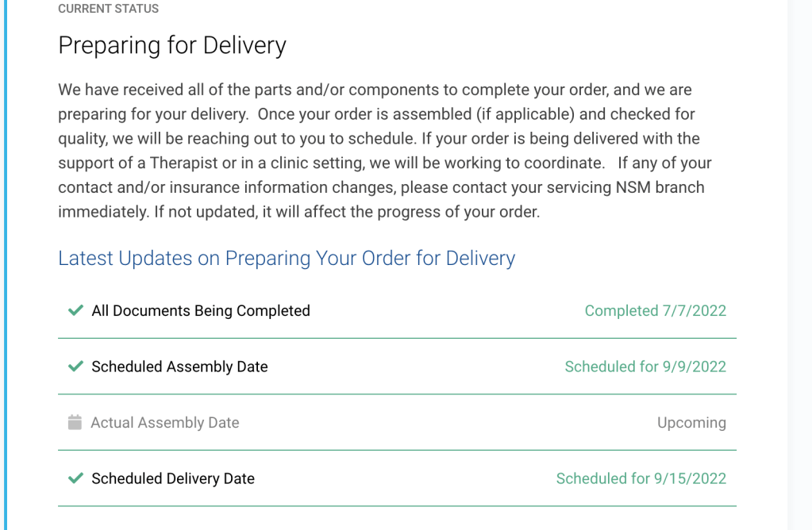
Task: Select the Scheduled Assembly Date label
Action: 179,367
